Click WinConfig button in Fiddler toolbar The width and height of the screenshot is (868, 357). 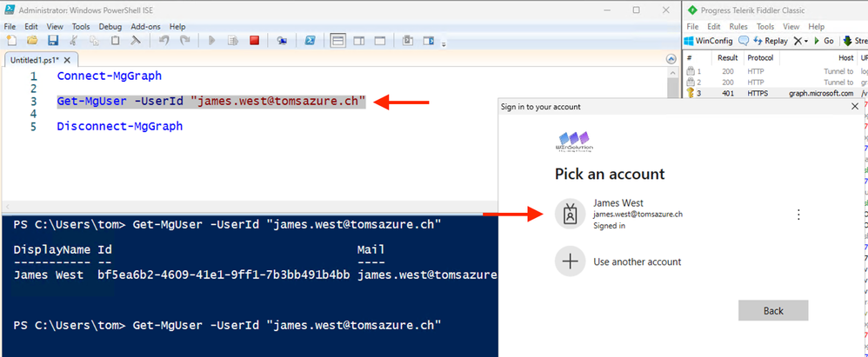pos(709,41)
